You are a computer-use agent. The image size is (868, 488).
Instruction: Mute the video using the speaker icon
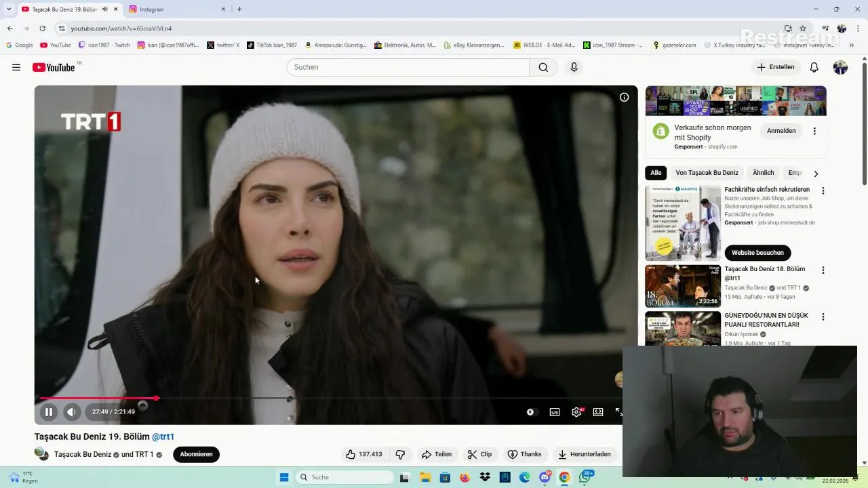(x=72, y=411)
